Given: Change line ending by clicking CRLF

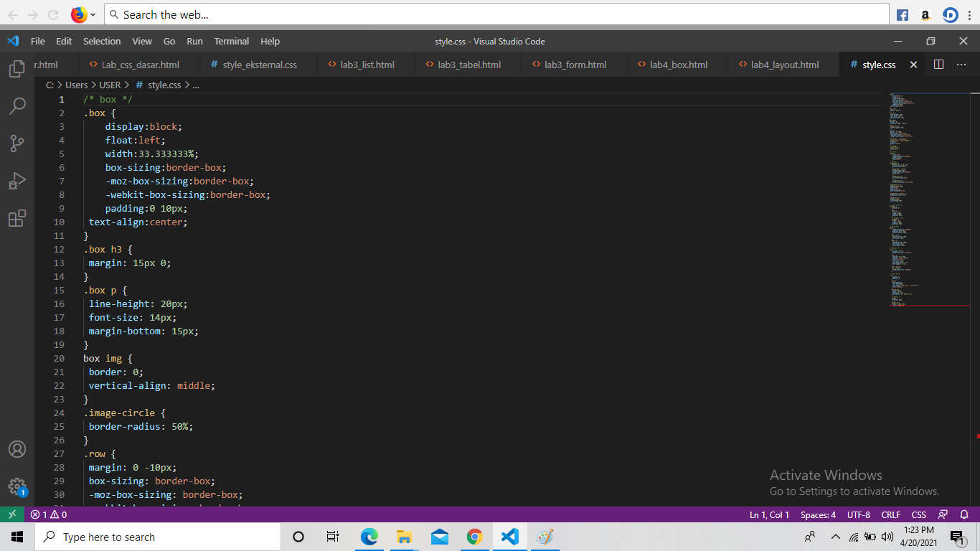Looking at the screenshot, I should coord(890,514).
